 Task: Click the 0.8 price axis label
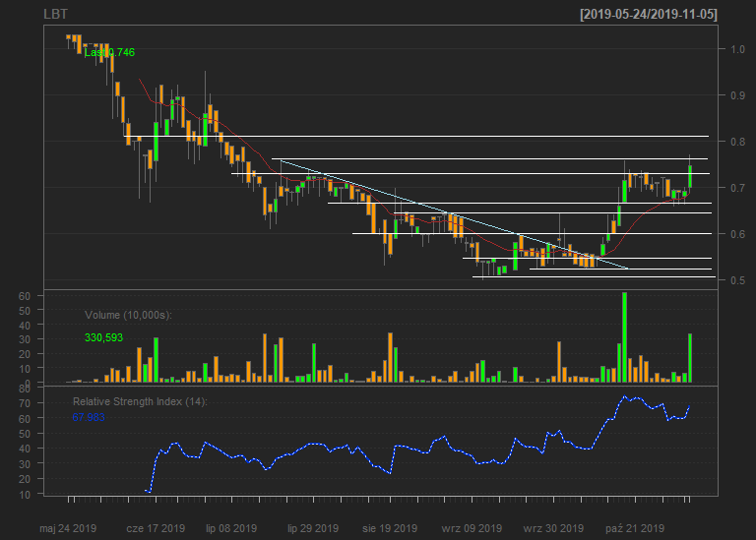click(x=737, y=142)
